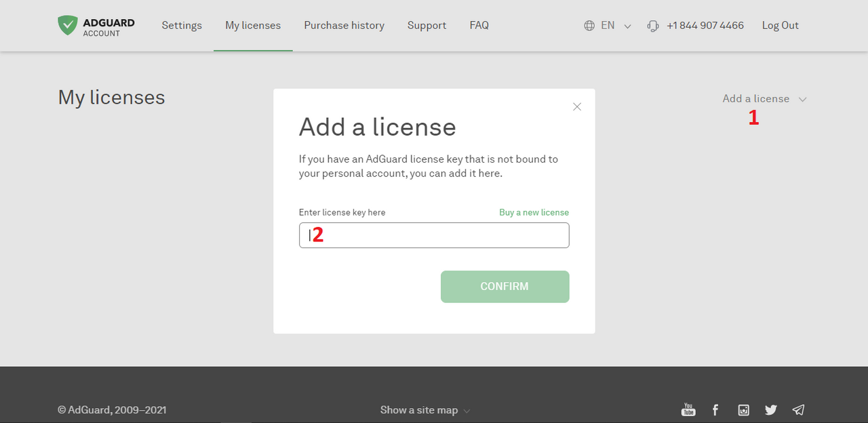The image size is (868, 423).
Task: Open the Settings page
Action: pos(182,25)
